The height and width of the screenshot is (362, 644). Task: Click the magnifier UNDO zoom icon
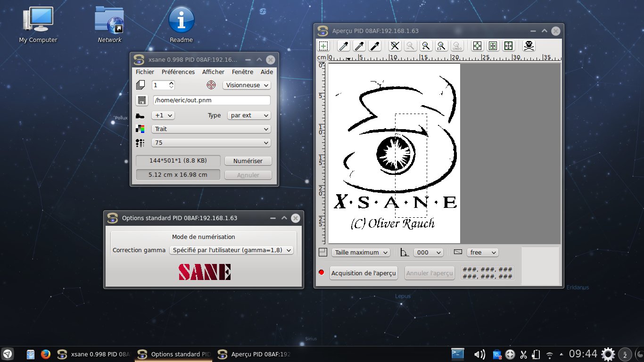click(457, 46)
